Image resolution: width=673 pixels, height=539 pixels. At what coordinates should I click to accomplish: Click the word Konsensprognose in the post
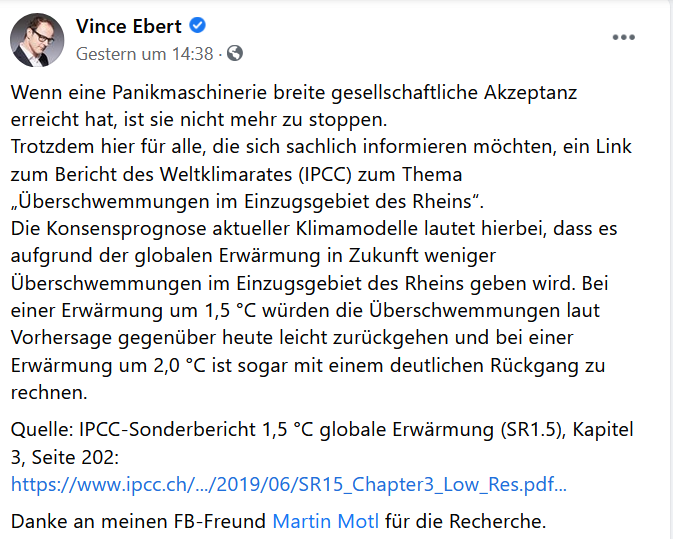(x=126, y=229)
